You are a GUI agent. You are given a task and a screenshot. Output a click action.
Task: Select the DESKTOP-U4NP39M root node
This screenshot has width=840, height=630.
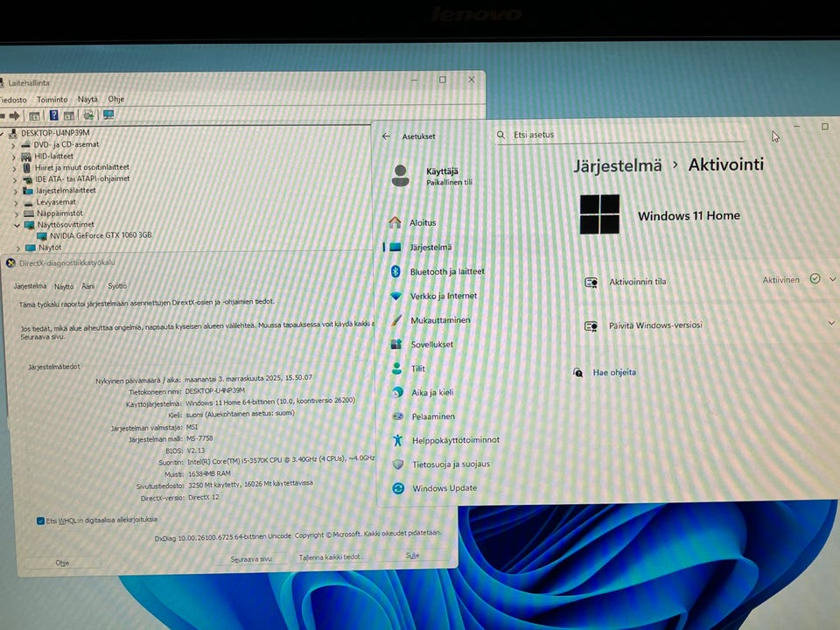(55, 133)
